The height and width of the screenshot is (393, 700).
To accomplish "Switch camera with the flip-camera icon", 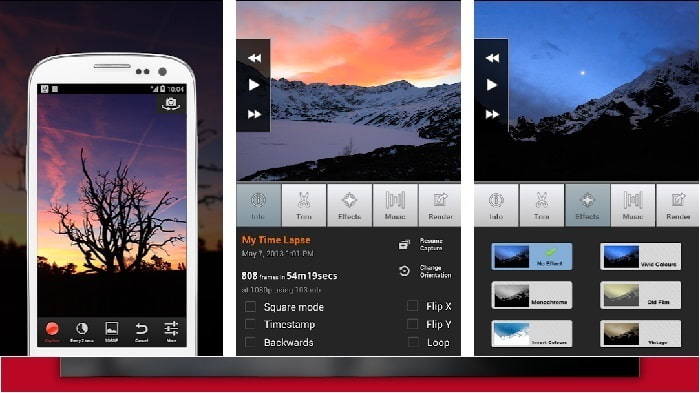I will point(171,104).
